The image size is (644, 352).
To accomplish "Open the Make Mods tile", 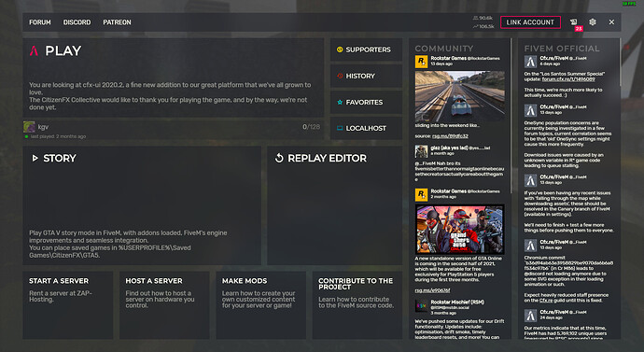I will (x=260, y=304).
